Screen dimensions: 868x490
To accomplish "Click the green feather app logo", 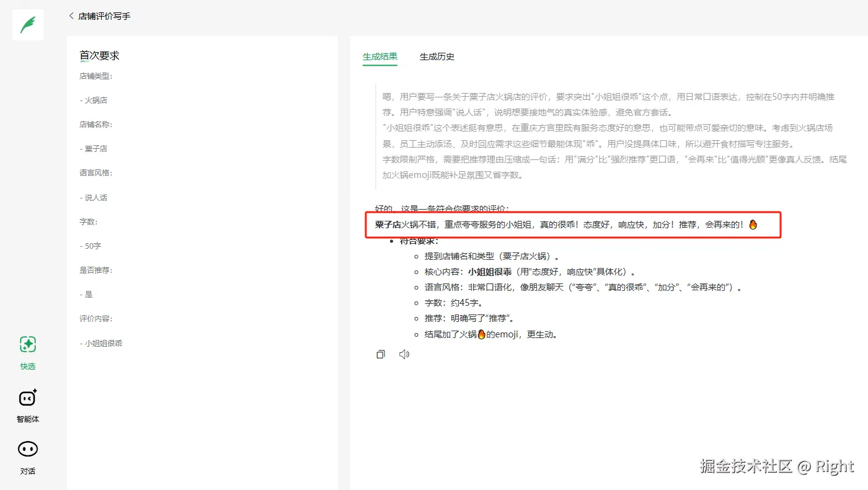I will [x=27, y=25].
